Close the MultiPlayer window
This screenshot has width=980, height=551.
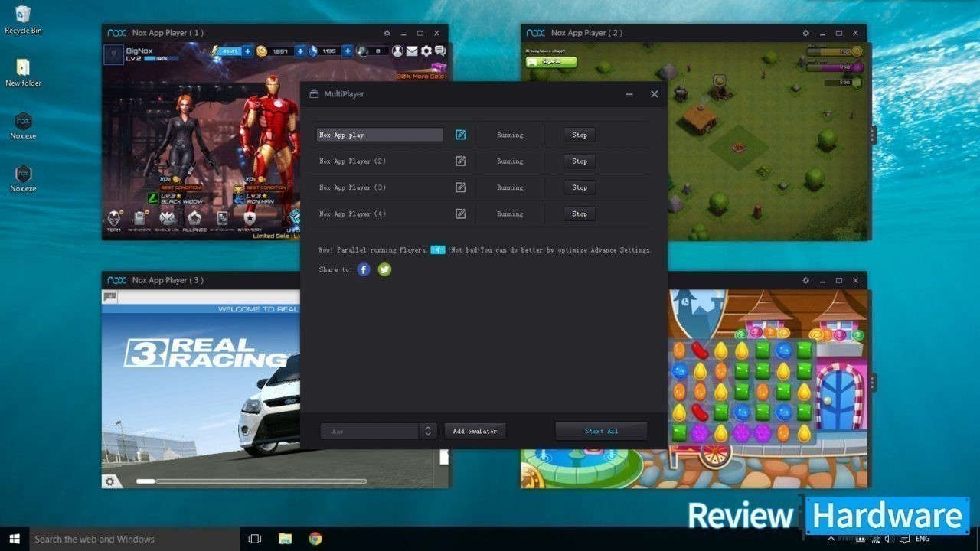(654, 94)
